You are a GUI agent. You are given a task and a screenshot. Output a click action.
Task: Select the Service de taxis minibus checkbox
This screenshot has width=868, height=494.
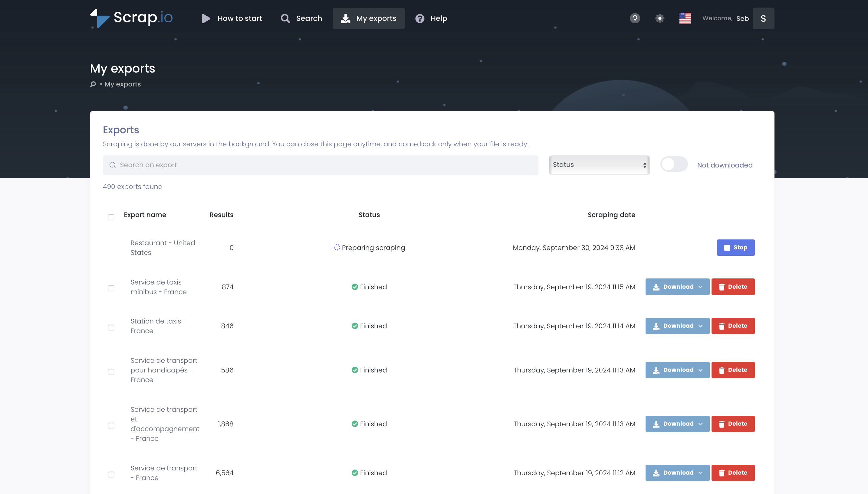pyautogui.click(x=111, y=288)
